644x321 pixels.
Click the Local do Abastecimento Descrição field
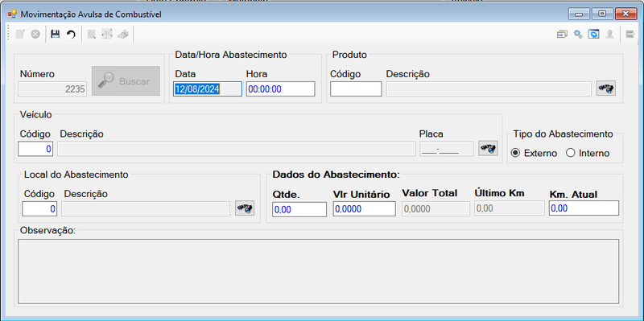[146, 208]
